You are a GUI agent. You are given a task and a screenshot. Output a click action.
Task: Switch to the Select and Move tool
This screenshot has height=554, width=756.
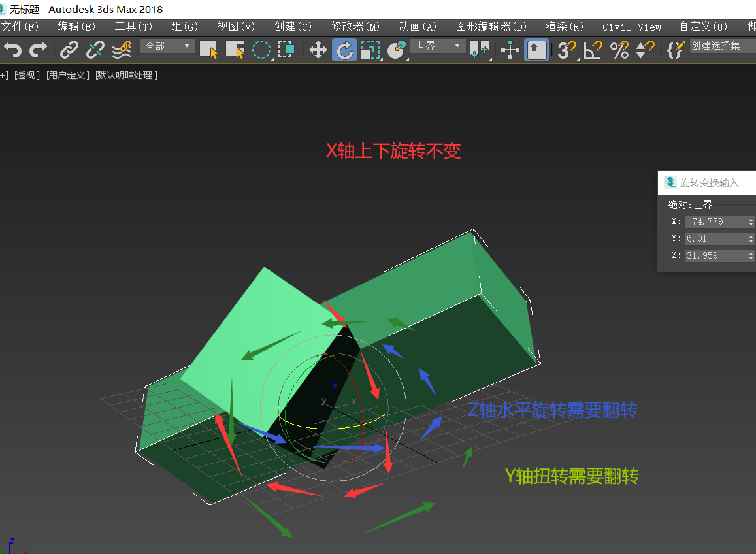(318, 50)
